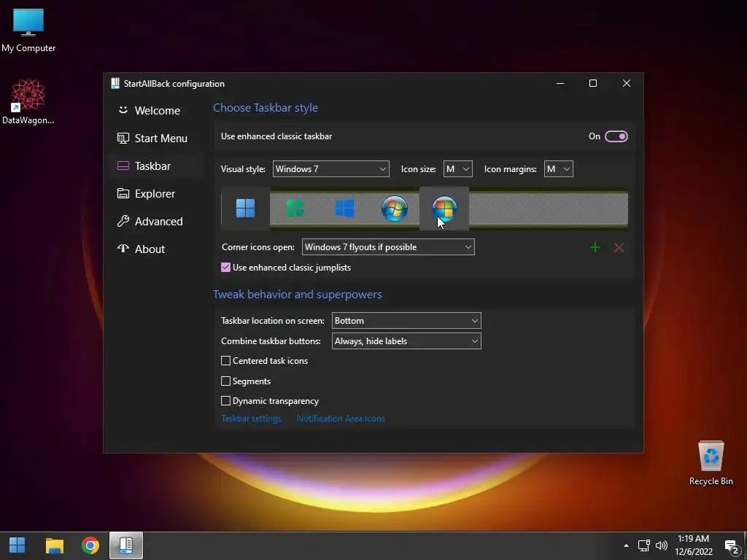This screenshot has width=747, height=560.
Task: Toggle Use enhanced classic taskbar switch
Action: pyautogui.click(x=616, y=136)
